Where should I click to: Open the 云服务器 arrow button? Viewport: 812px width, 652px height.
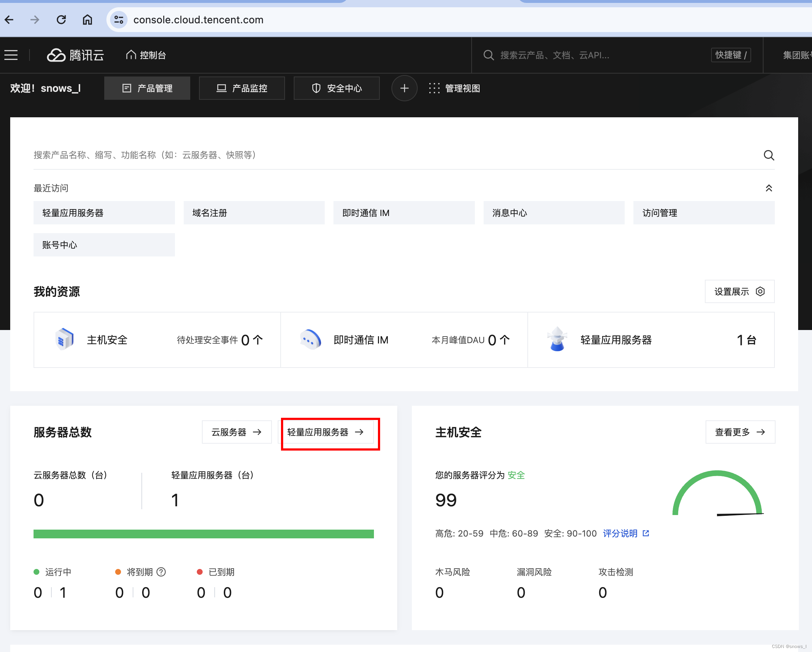tap(237, 432)
